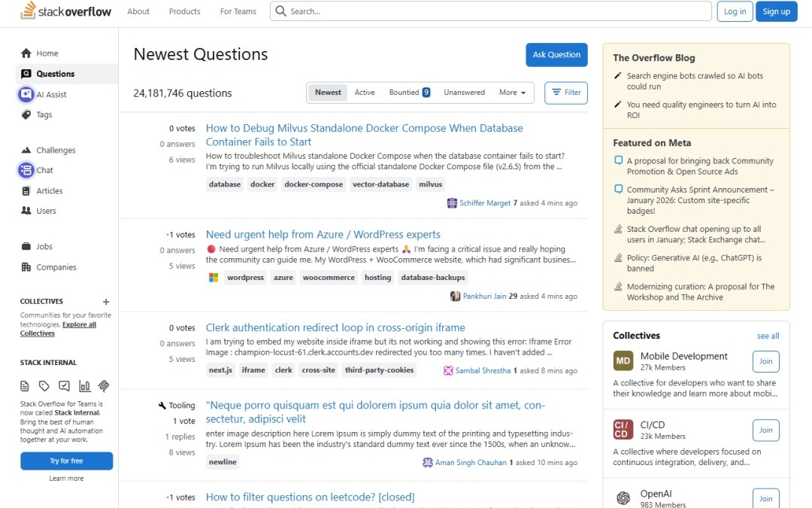Expand the More sorting dropdown
812x508 pixels.
coord(513,93)
